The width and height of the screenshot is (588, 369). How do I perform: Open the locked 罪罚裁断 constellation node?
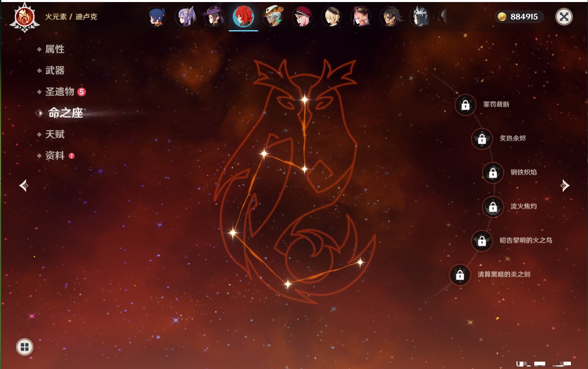tap(465, 105)
